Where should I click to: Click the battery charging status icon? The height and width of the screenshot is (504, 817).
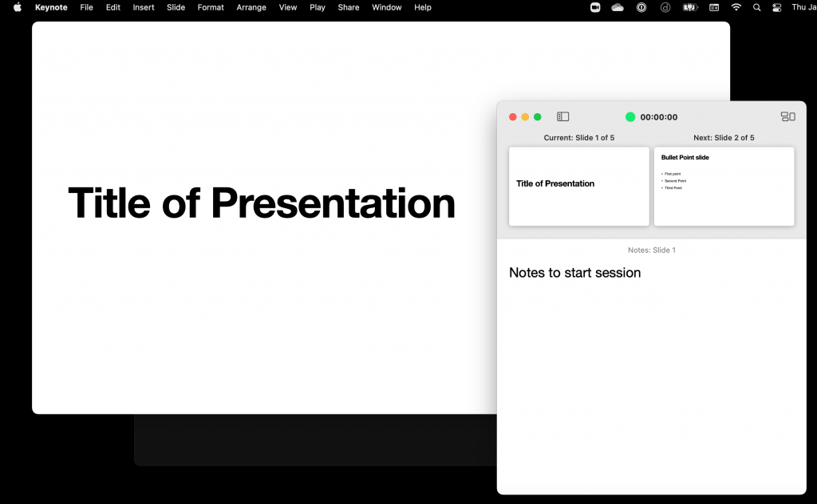pos(690,7)
